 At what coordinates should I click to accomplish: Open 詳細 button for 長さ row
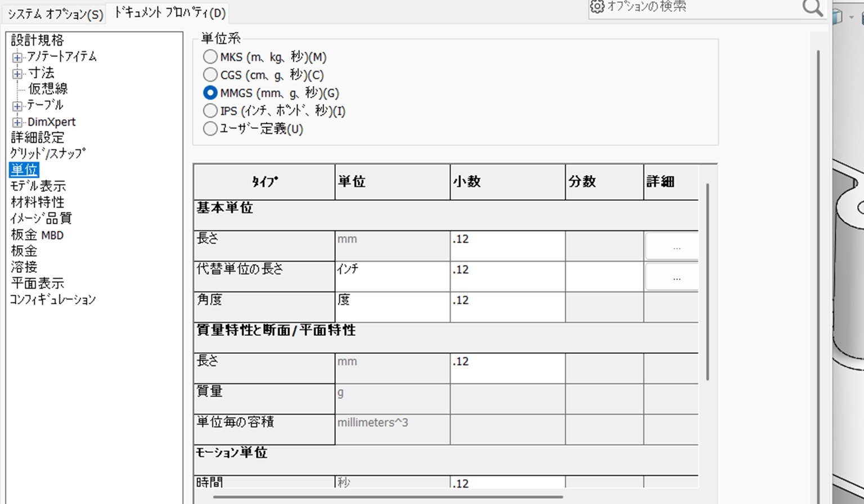tap(672, 246)
